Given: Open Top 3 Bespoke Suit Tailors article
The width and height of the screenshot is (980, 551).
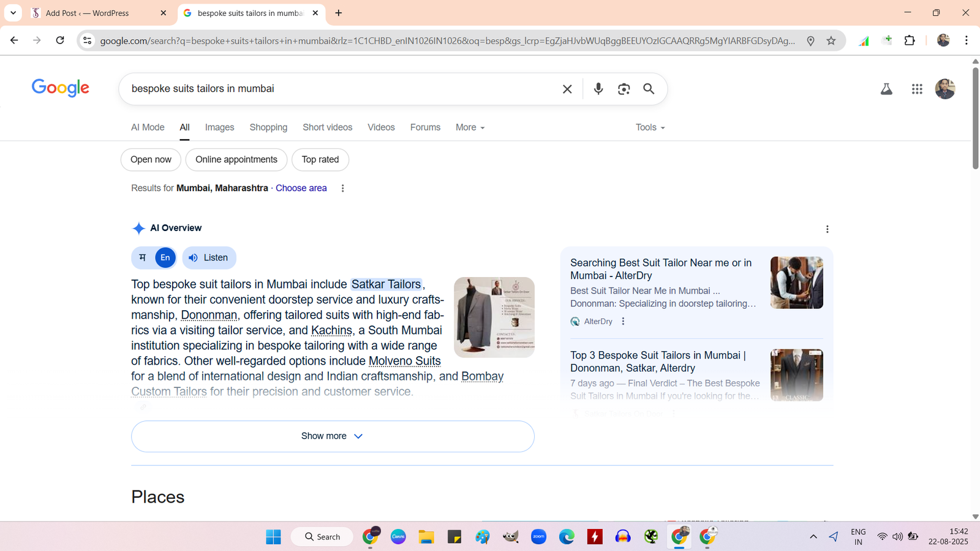Looking at the screenshot, I should (658, 362).
